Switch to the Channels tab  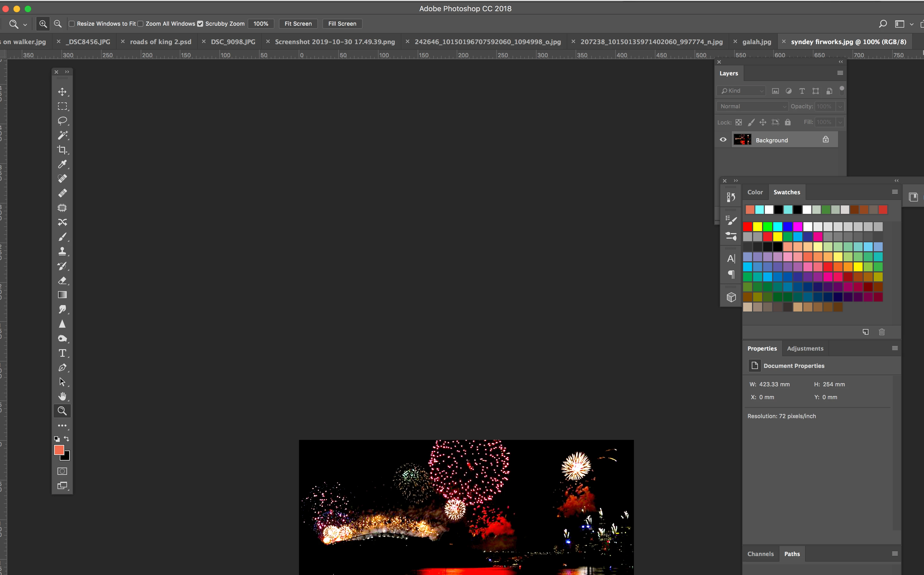[760, 554]
